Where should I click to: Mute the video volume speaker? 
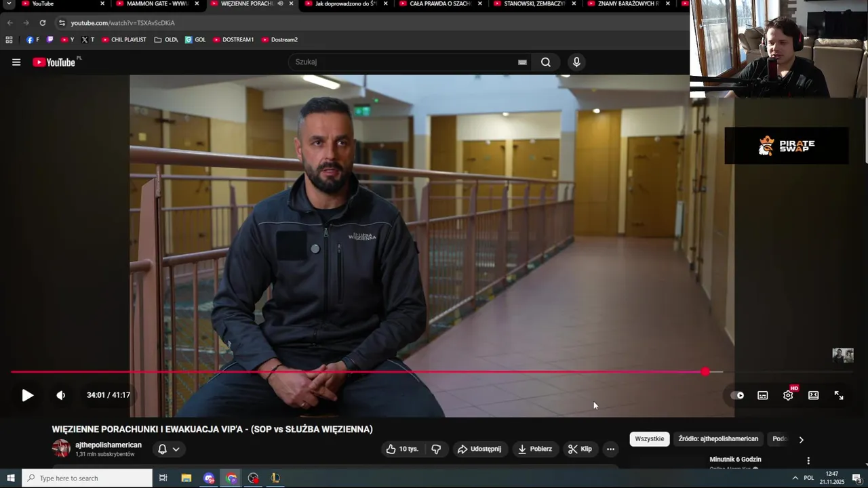[x=61, y=395]
